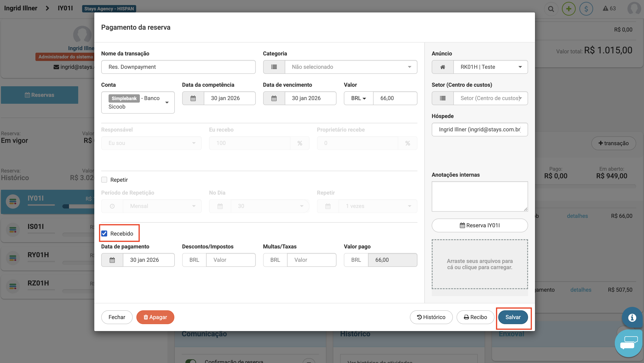The height and width of the screenshot is (363, 644).
Task: Open calendar icon for Data de pagamento
Action: 112,260
